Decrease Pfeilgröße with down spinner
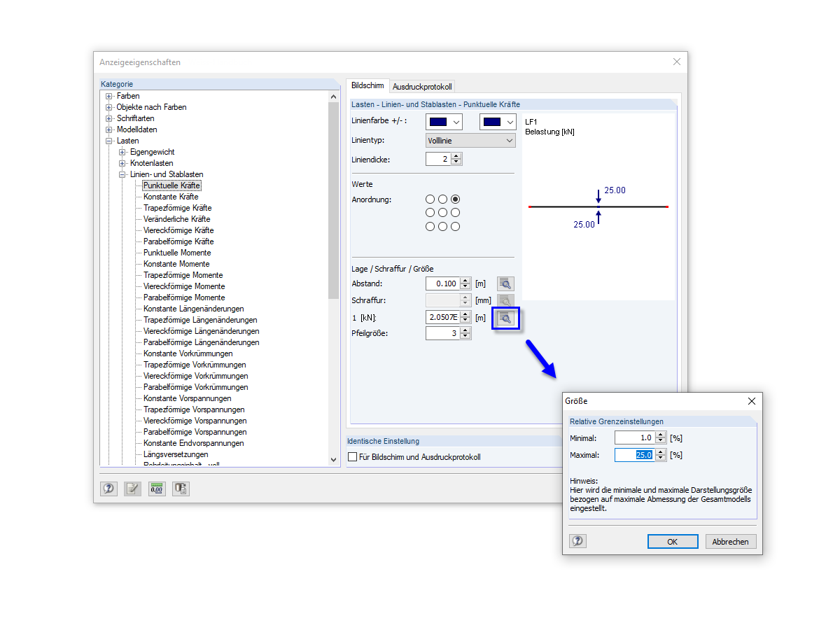840x630 pixels. (465, 337)
